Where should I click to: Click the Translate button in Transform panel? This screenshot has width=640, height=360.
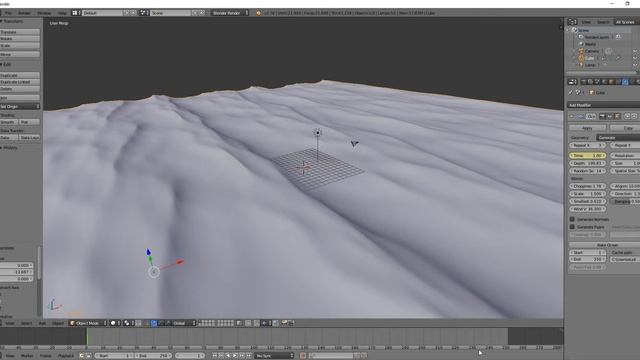click(x=20, y=32)
